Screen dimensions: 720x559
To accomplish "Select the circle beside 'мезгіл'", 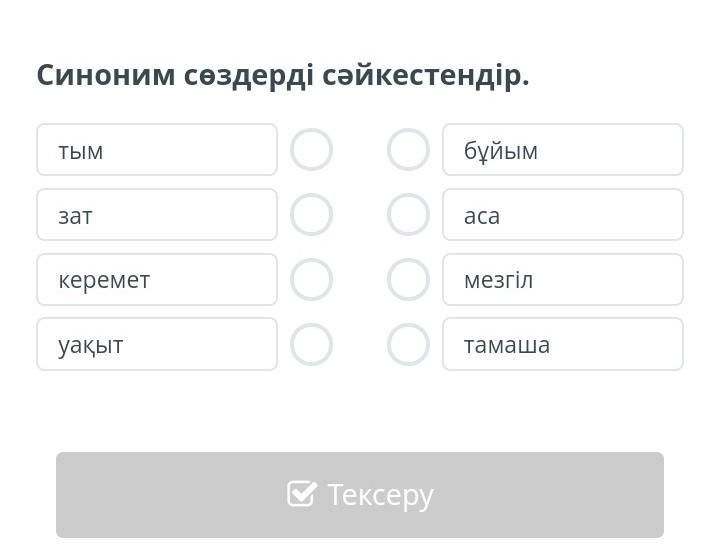I will tap(408, 280).
